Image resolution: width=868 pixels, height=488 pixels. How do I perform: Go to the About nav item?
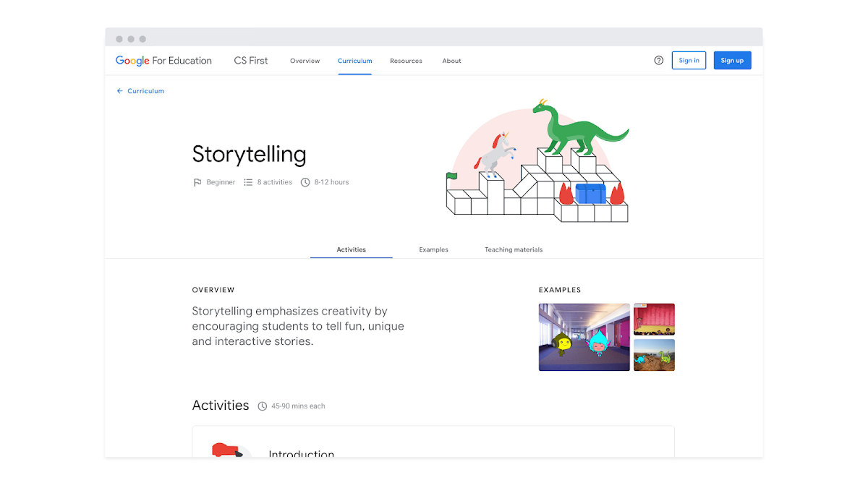(x=451, y=61)
